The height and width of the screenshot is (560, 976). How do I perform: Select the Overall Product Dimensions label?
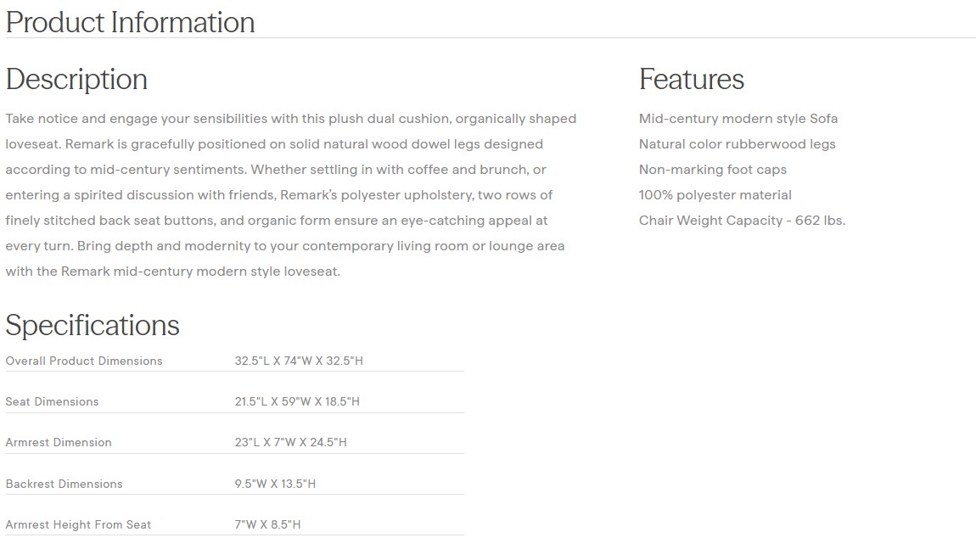point(84,361)
